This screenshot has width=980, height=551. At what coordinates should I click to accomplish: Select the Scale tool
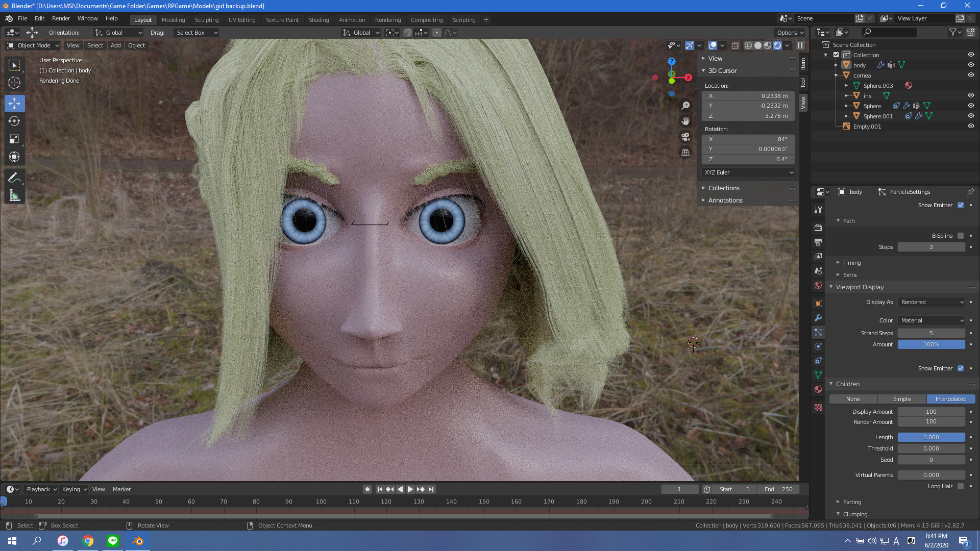[x=14, y=139]
